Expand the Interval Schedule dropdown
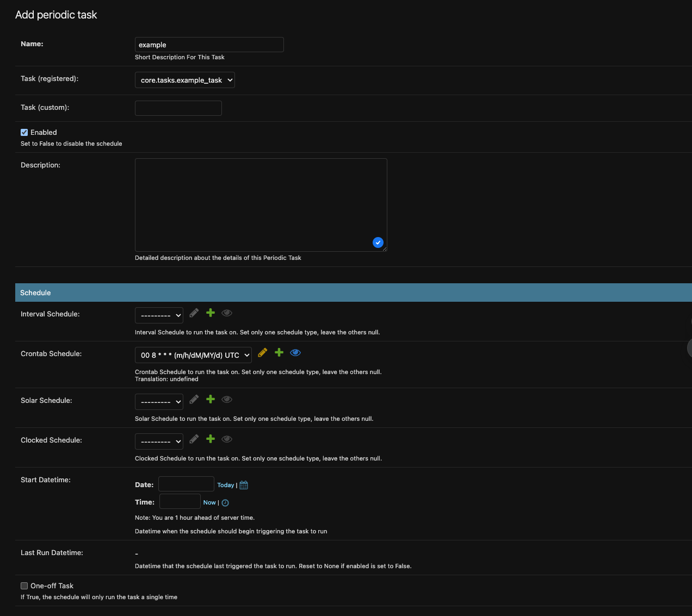Screen dimensions: 692x616 (159, 315)
